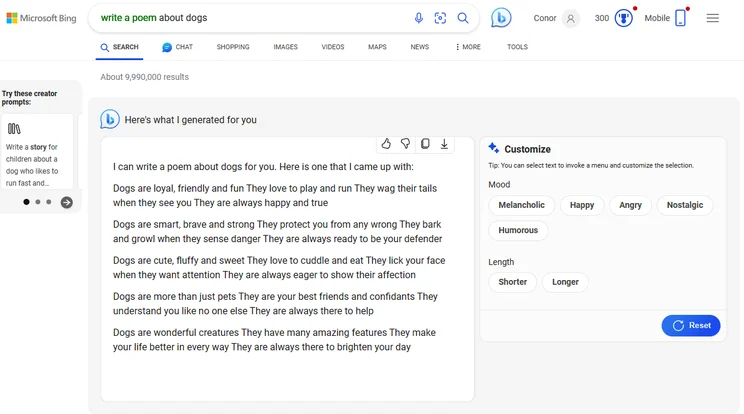Choose the Happy mood
Viewport: 744px width, 414px height.
click(x=582, y=205)
